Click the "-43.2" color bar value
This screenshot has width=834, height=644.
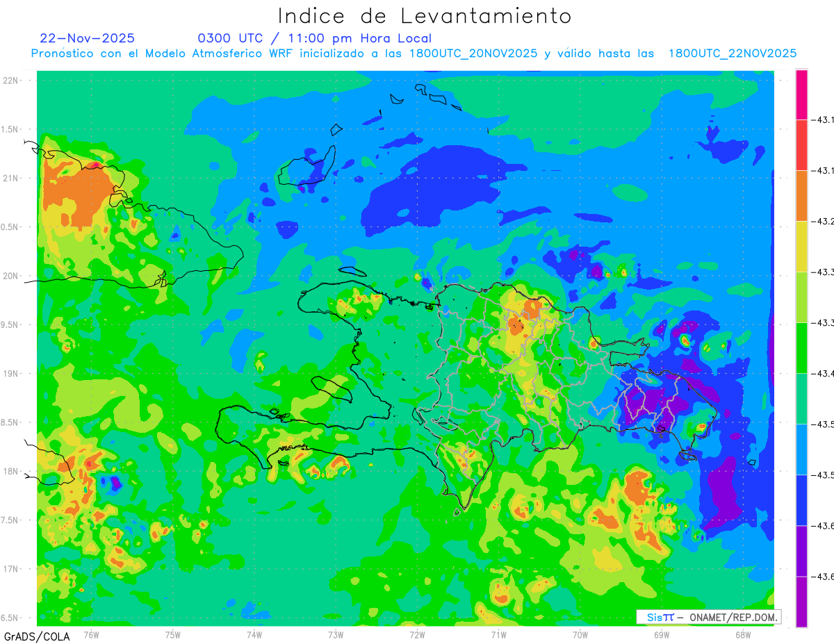[823, 222]
